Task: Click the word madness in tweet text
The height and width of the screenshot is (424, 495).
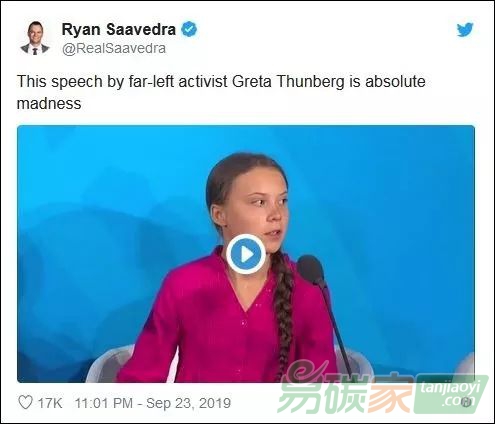Action: [49, 103]
